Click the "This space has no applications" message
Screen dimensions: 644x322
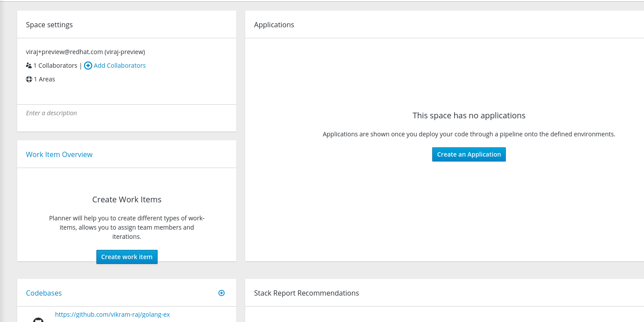click(469, 115)
